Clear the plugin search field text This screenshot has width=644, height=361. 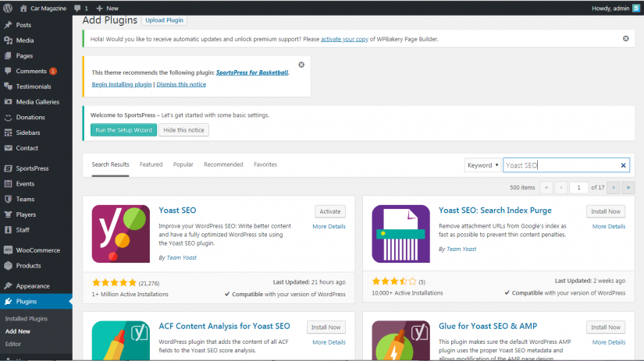623,165
